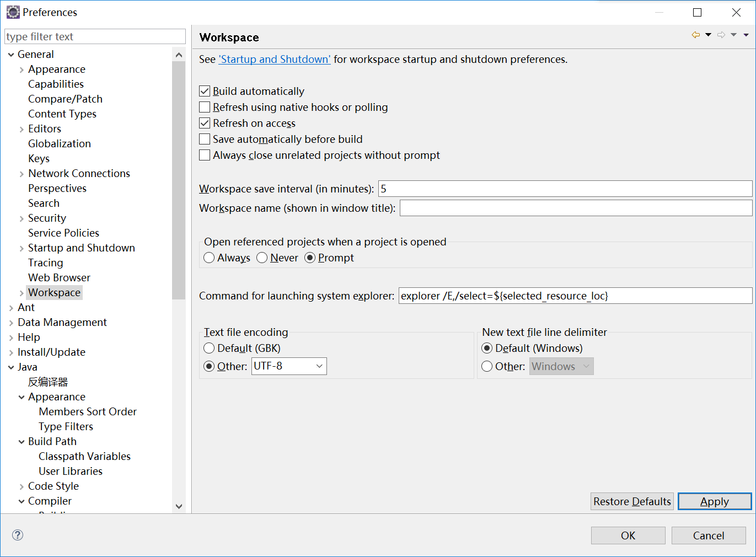
Task: Open the UTF-8 encoding combo box
Action: pos(289,366)
